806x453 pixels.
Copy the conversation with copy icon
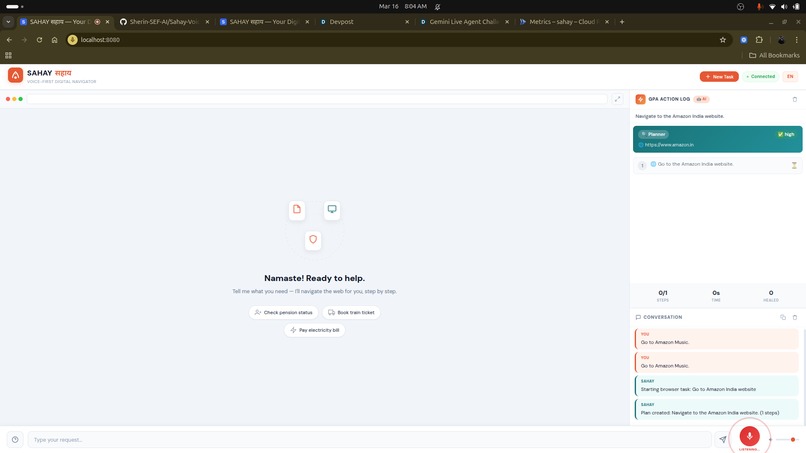[x=783, y=317]
